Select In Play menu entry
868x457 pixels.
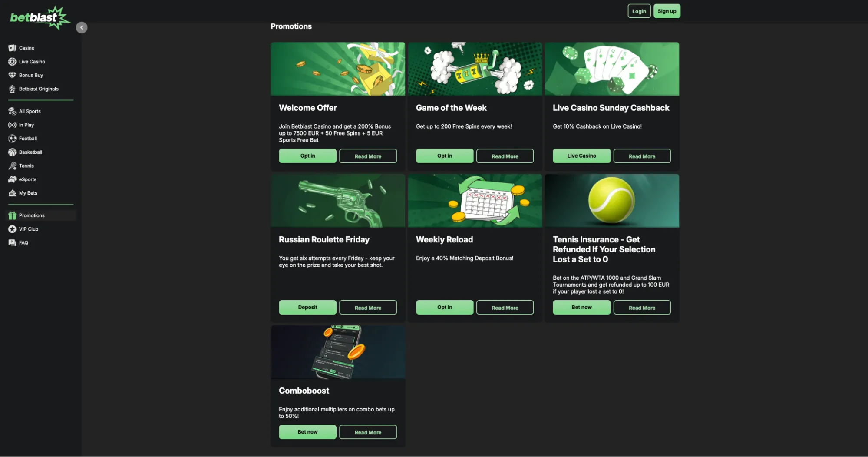26,125
